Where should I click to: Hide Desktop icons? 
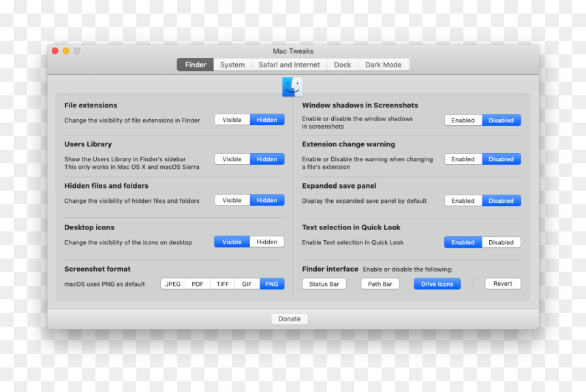pos(267,242)
